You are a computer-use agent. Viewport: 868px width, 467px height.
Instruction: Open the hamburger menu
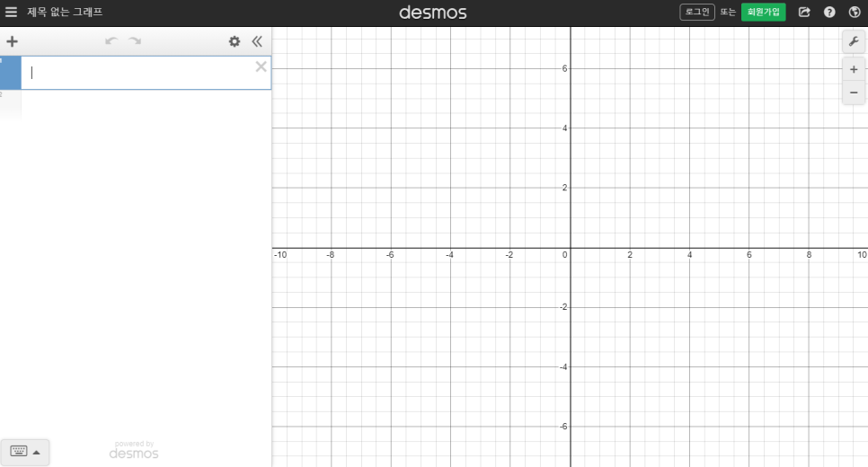pos(11,12)
